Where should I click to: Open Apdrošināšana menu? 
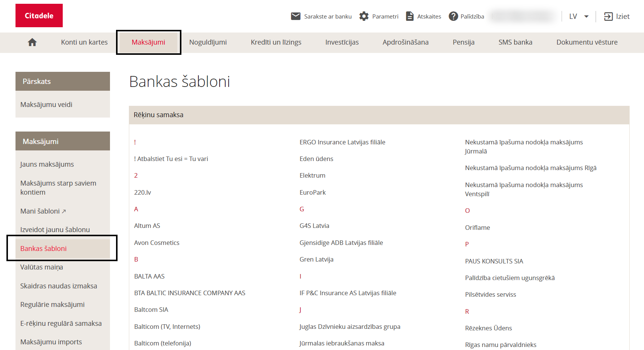coord(406,42)
